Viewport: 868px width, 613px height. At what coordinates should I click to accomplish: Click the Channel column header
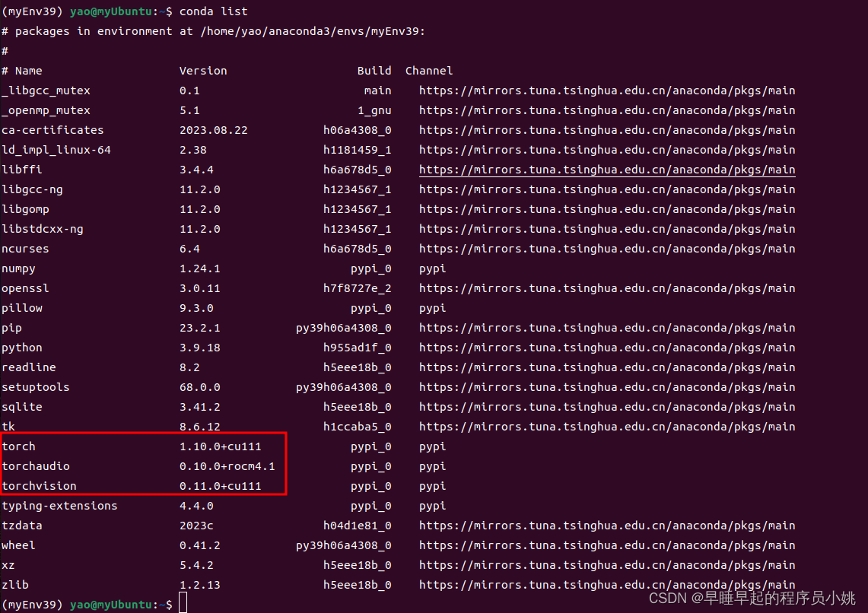pos(428,70)
